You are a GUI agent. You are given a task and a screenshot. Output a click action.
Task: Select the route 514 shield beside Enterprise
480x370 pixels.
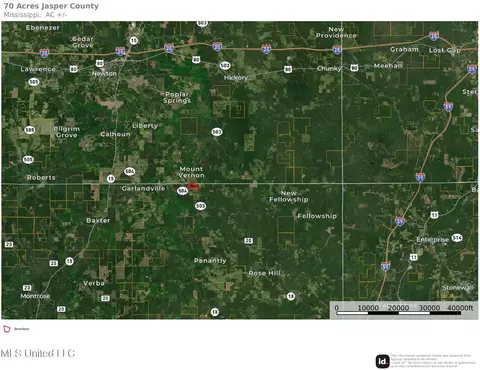click(x=457, y=238)
